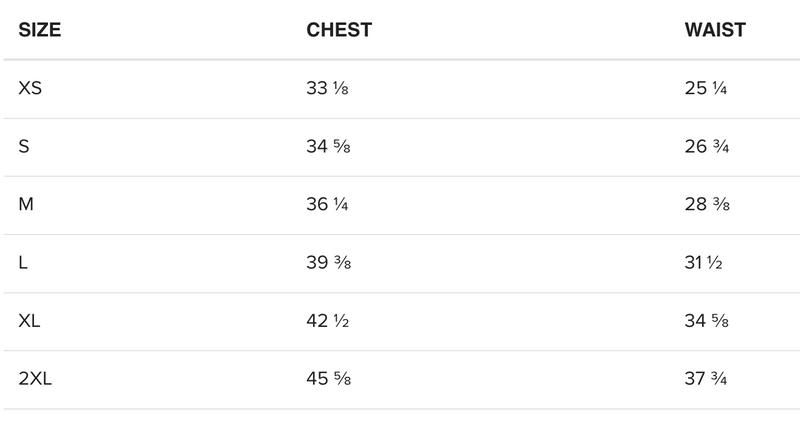The height and width of the screenshot is (429, 800).
Task: Click the 2XL waist value 37 ¾
Action: (706, 379)
